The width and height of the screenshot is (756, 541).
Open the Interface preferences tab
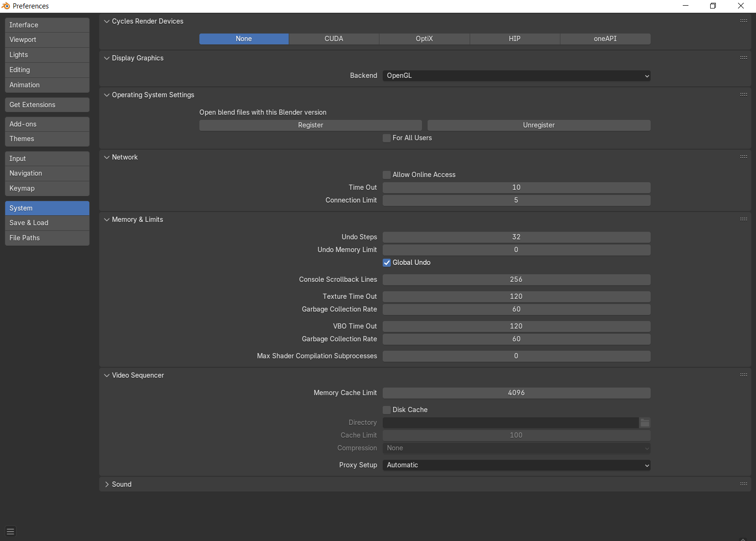(47, 25)
